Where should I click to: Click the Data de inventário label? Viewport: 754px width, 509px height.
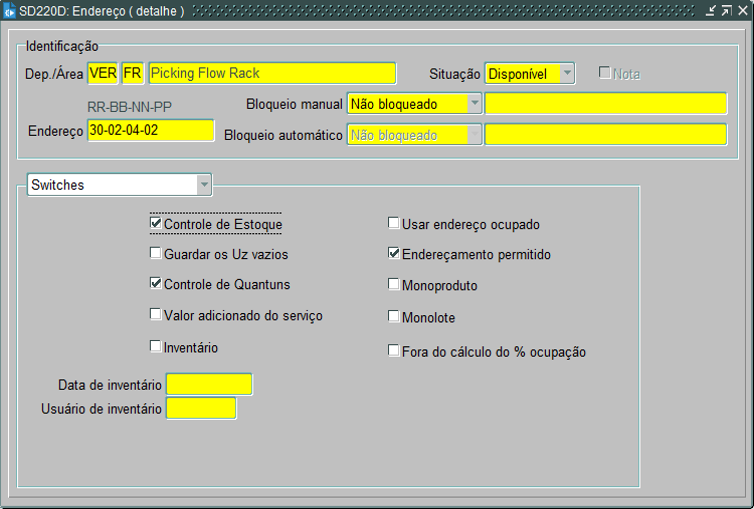click(110, 385)
